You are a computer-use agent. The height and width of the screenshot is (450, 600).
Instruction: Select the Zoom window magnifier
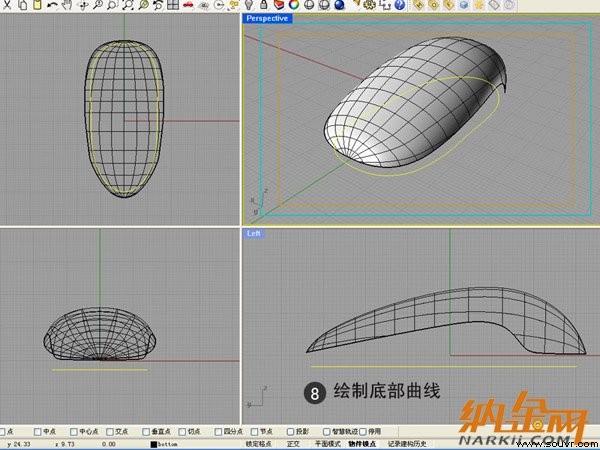(x=112, y=5)
